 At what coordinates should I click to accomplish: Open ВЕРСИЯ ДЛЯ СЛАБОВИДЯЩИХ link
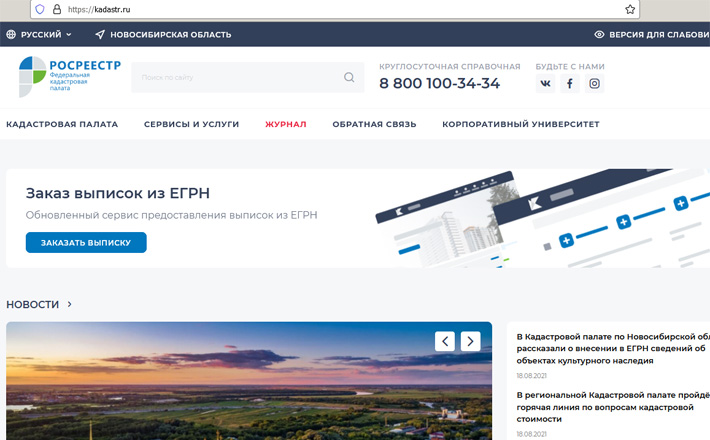click(659, 34)
